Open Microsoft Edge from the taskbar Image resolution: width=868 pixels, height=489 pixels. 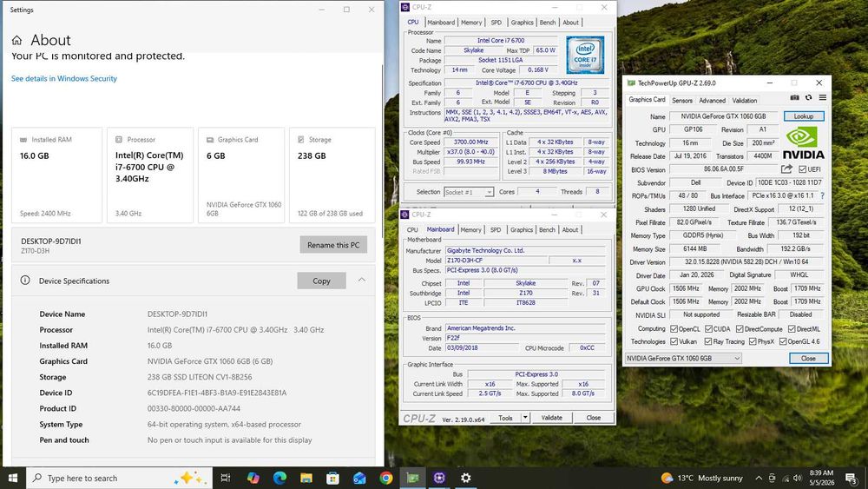(279, 478)
